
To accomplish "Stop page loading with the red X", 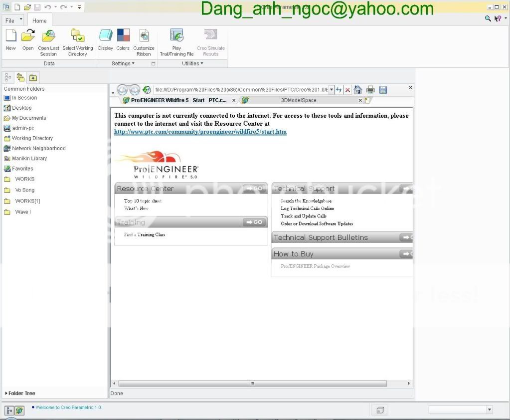I will click(x=347, y=90).
